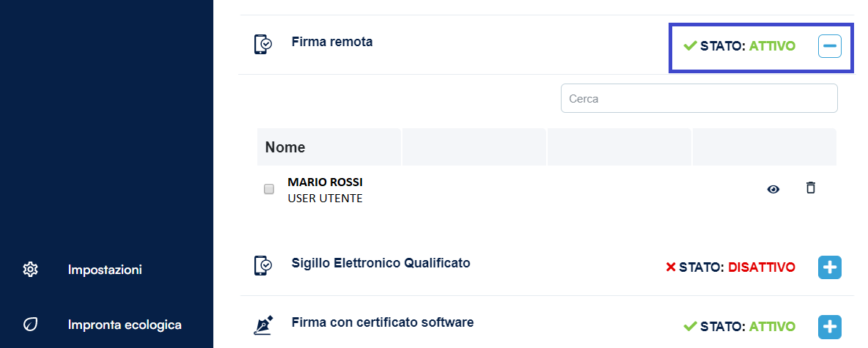Viewport: 868px width, 348px height.
Task: Expand Firma con certificato software section
Action: pyautogui.click(x=829, y=326)
